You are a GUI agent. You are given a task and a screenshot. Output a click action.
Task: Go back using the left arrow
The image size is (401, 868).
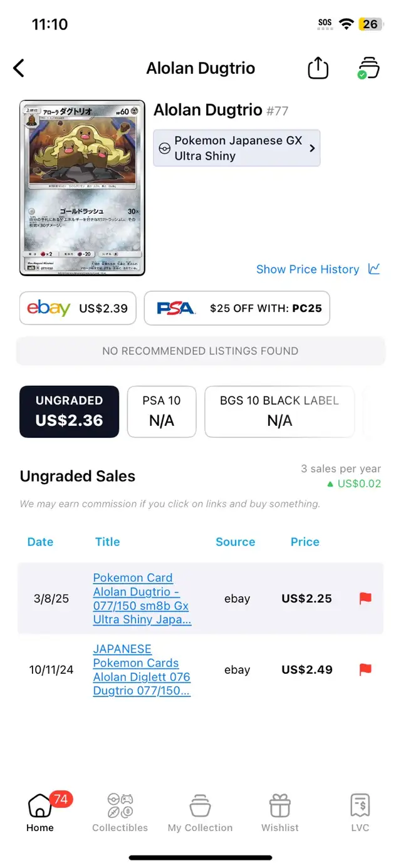click(19, 68)
